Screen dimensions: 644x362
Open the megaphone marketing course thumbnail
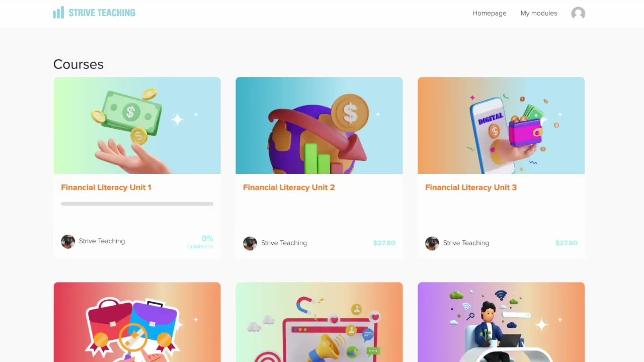(x=319, y=322)
